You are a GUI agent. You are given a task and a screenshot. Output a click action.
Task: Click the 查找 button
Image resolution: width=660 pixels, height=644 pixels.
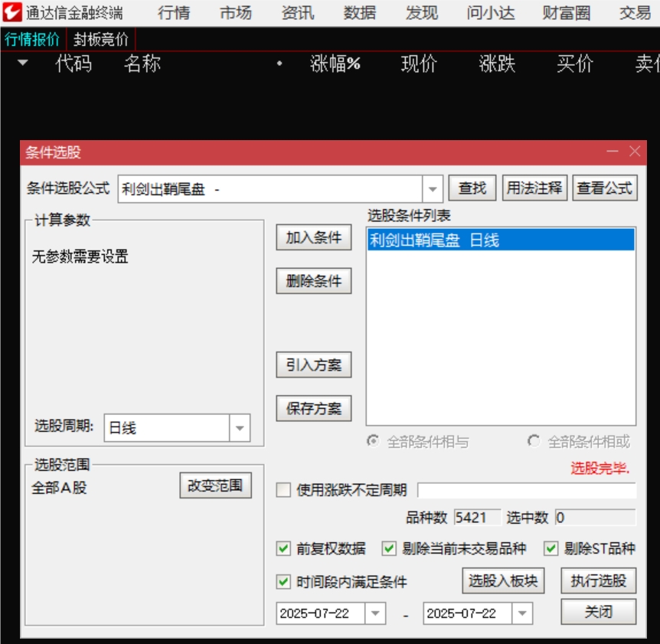[472, 188]
